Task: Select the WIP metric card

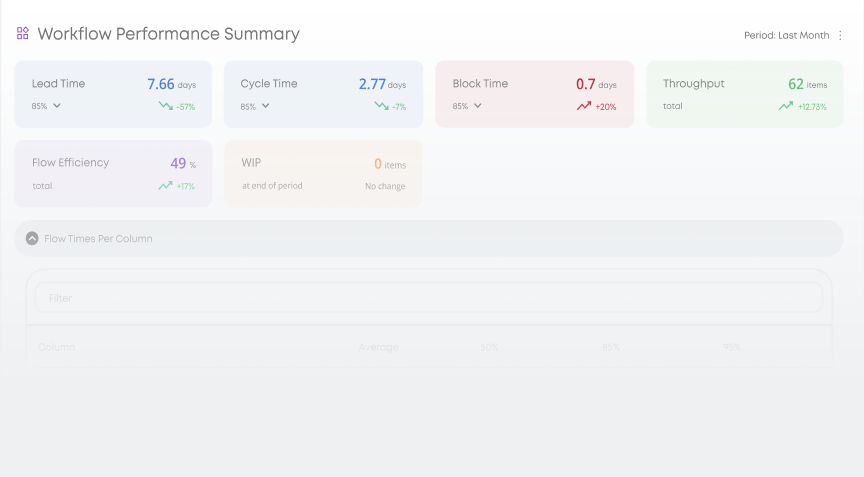Action: point(323,174)
